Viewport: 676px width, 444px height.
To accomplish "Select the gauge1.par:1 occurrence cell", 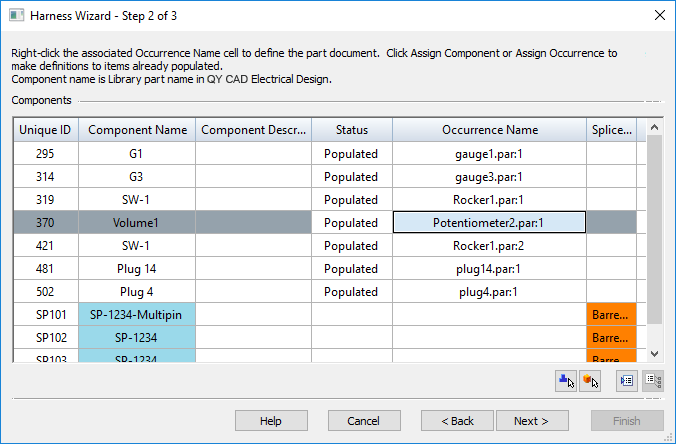I will [x=489, y=154].
